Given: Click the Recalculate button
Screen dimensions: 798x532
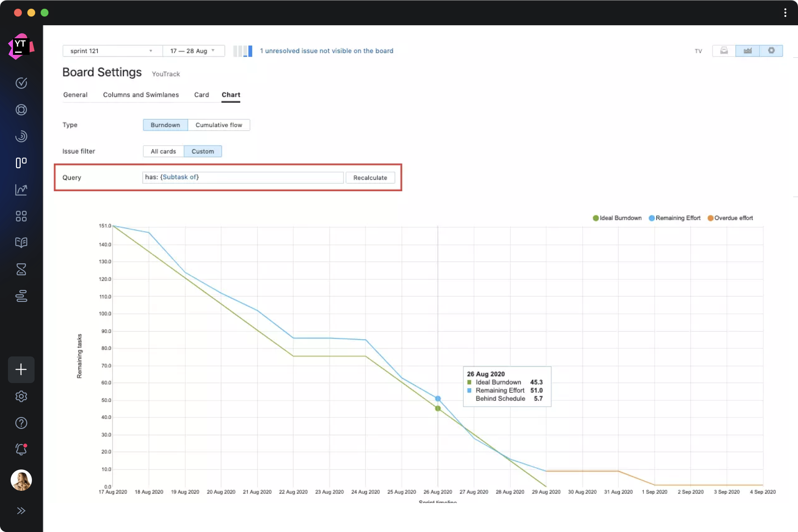Looking at the screenshot, I should tap(370, 178).
